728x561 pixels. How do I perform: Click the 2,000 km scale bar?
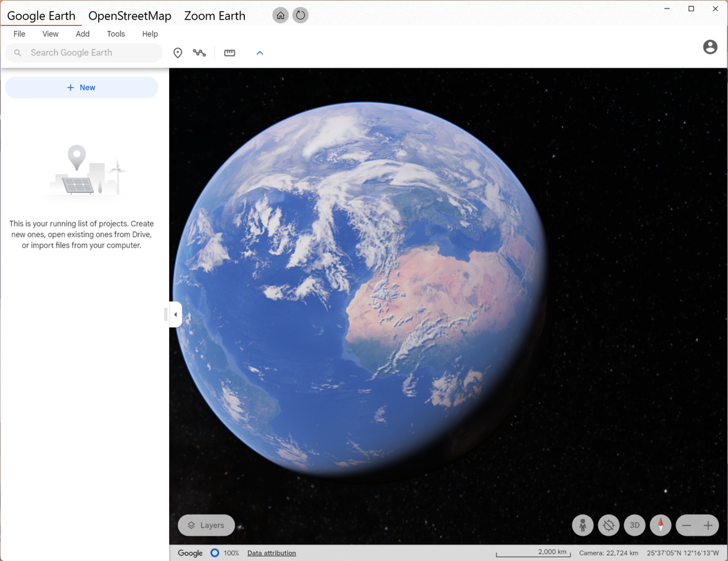pos(533,553)
